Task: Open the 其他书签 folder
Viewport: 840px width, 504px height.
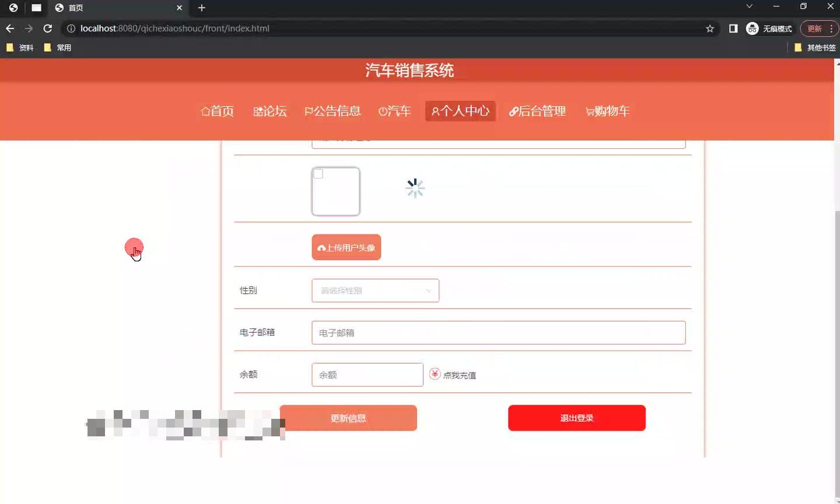Action: 815,48
